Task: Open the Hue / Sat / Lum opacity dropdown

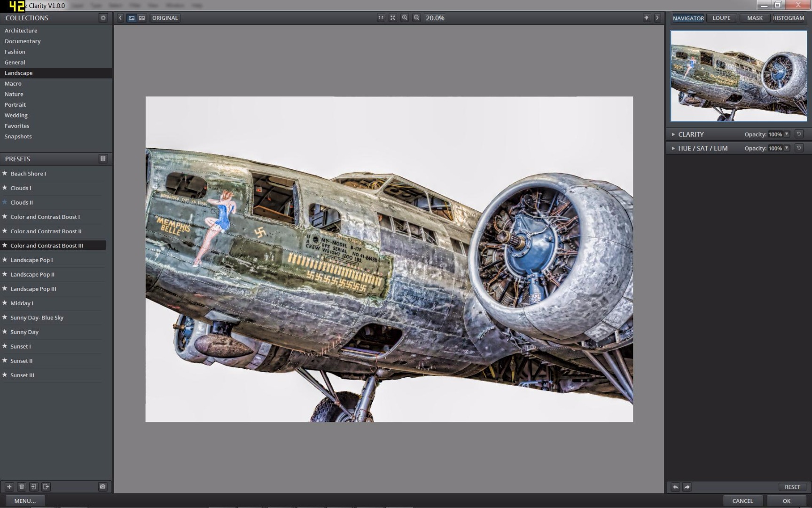Action: click(x=787, y=148)
